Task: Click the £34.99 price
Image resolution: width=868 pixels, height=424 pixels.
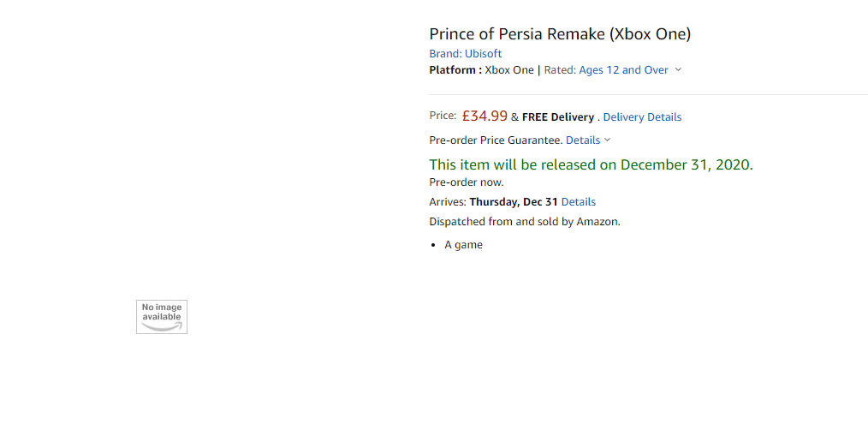Action: click(485, 116)
